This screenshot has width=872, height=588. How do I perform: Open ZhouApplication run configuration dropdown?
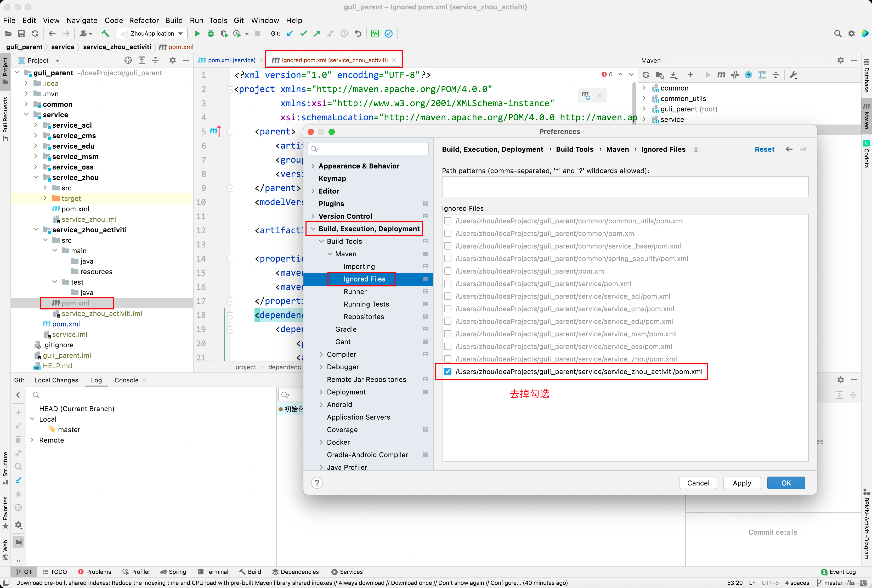(x=152, y=33)
